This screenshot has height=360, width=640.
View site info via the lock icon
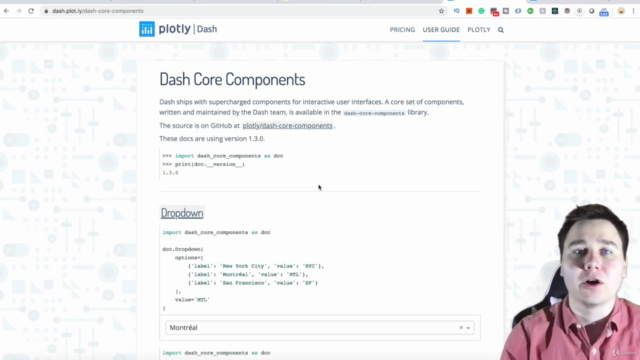pos(46,11)
